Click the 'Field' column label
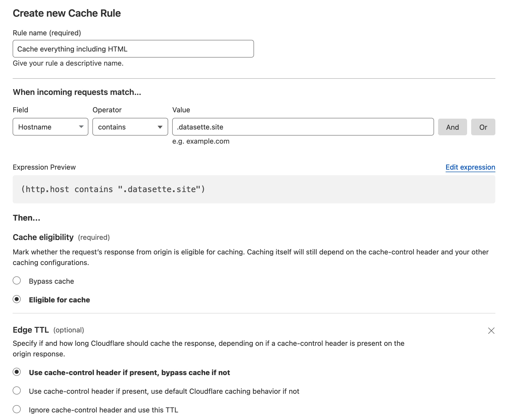 coord(20,110)
